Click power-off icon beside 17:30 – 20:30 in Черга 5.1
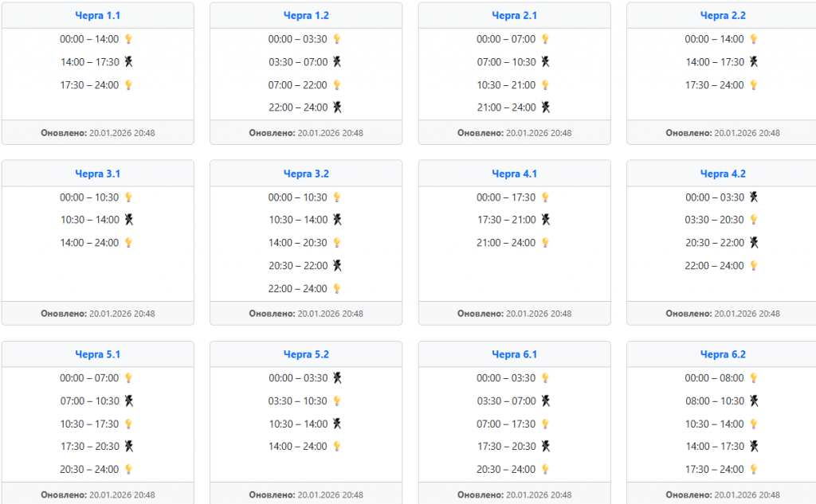Screen dimensions: 816x504 (128, 447)
